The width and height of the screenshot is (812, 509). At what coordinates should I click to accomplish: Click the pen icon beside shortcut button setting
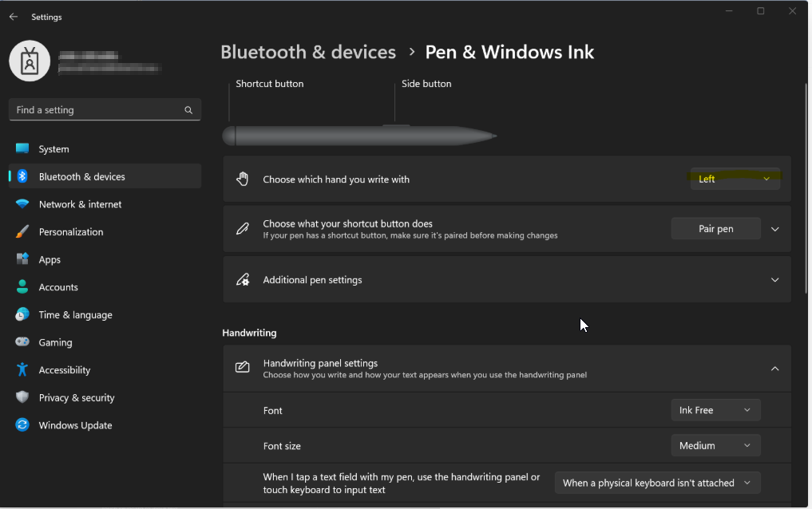pos(243,229)
